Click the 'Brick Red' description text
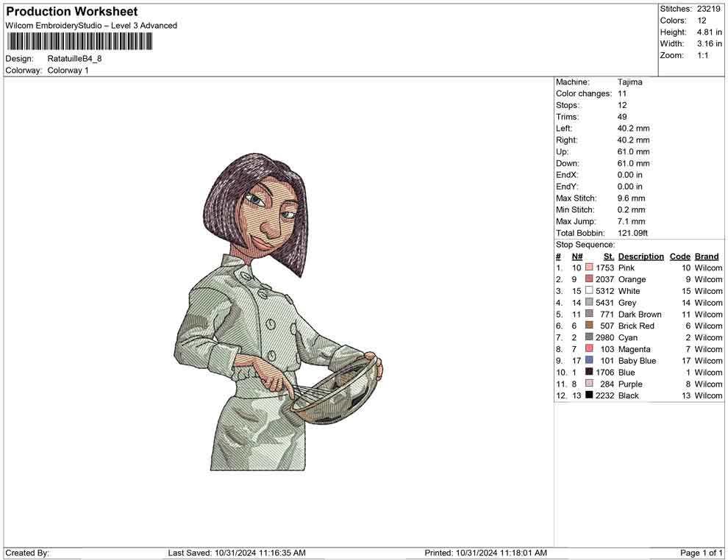Viewport: 728px width, 560px height. coord(636,326)
